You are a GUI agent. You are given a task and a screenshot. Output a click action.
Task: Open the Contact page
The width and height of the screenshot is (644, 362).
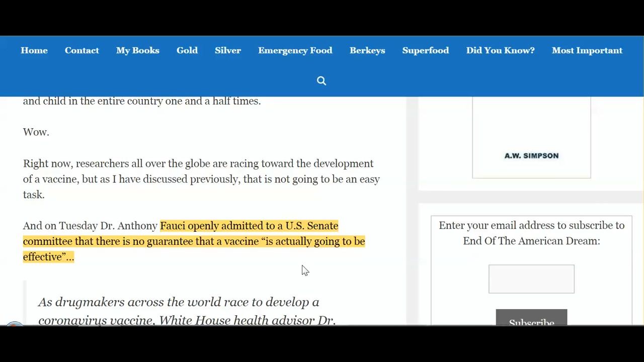(x=82, y=50)
